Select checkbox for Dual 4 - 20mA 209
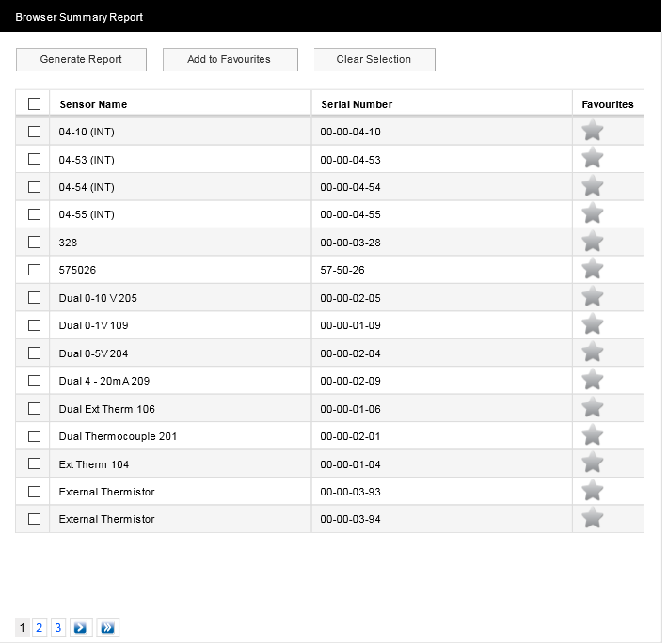Screen dimensions: 668x644 (x=35, y=381)
